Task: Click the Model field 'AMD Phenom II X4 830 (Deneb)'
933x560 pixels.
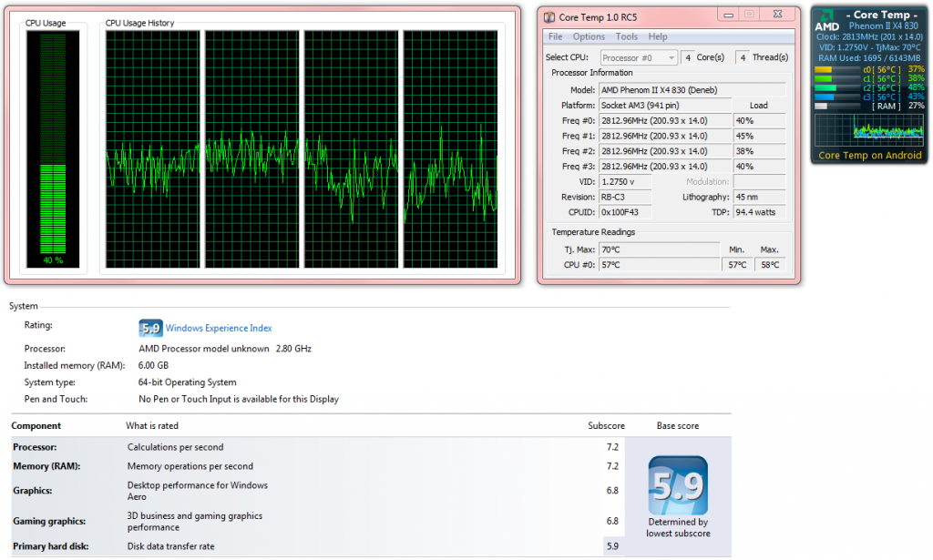Action: pyautogui.click(x=692, y=90)
